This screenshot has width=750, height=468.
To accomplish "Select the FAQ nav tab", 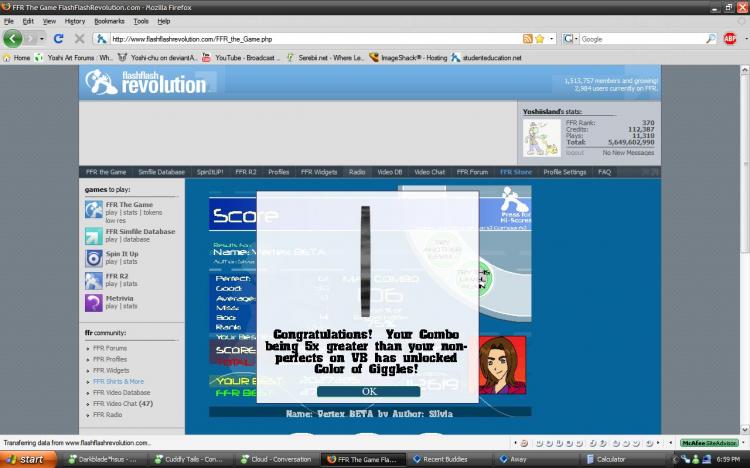I will [604, 172].
